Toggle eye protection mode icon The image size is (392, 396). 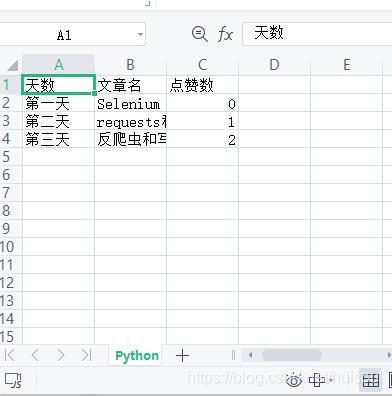coord(294,380)
